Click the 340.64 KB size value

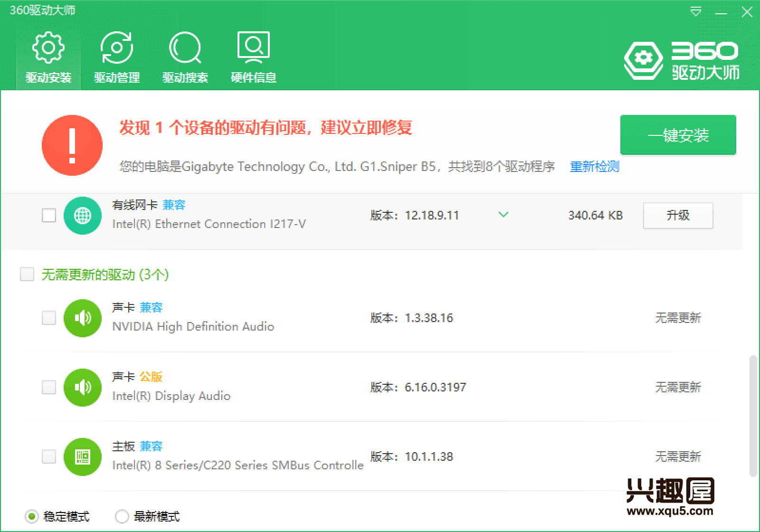pos(596,215)
